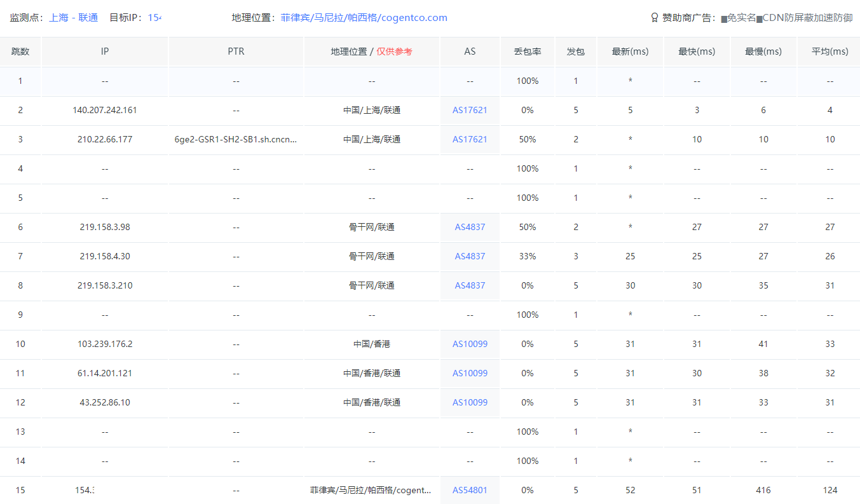860x504 pixels.
Task: Click the 最慢(ms) column header
Action: [763, 51]
